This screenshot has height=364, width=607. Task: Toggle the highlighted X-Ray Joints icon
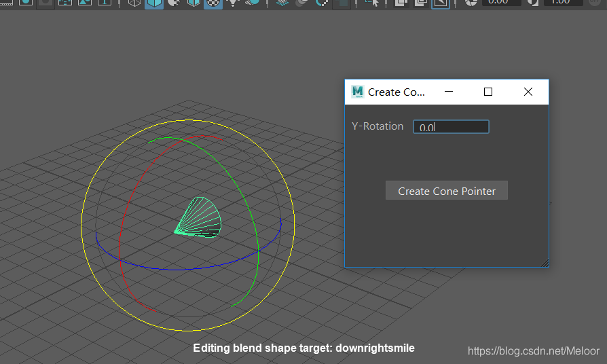pos(441,3)
